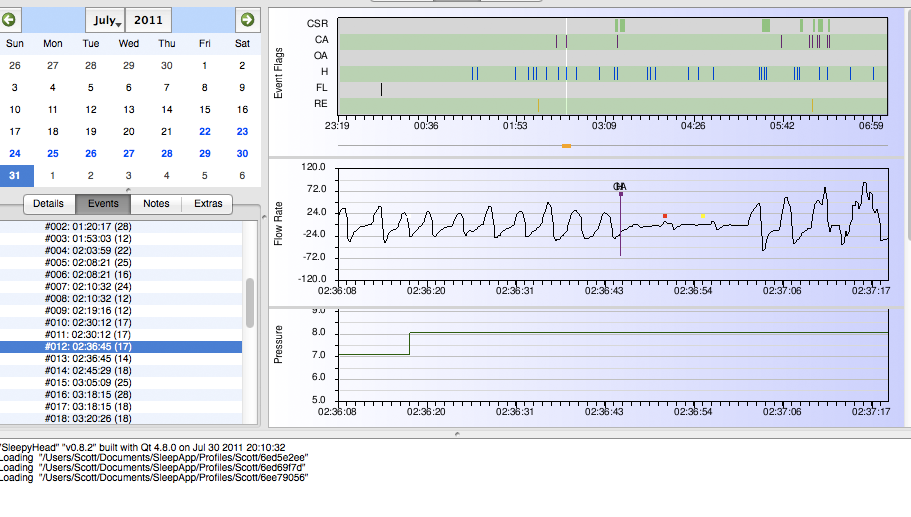Select event #015: 03:05:09 (25)
Screen dimensions: 911x517
(x=121, y=383)
